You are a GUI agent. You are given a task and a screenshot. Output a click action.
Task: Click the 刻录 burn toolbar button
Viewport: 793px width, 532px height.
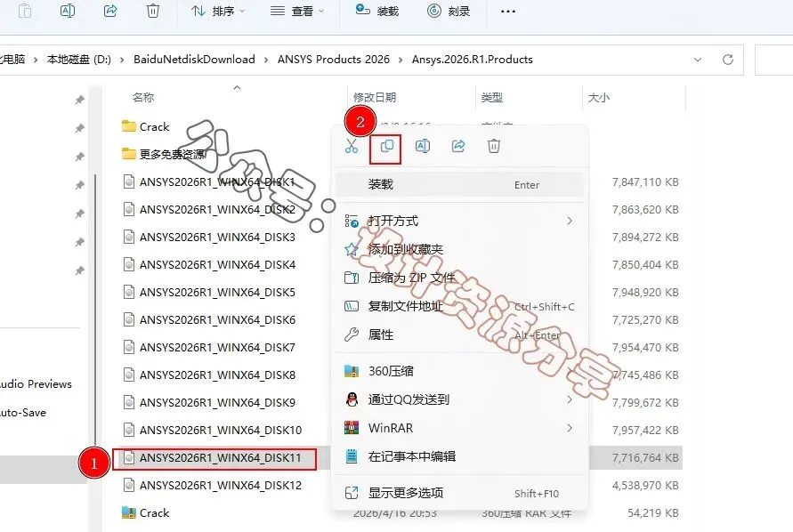coord(449,11)
